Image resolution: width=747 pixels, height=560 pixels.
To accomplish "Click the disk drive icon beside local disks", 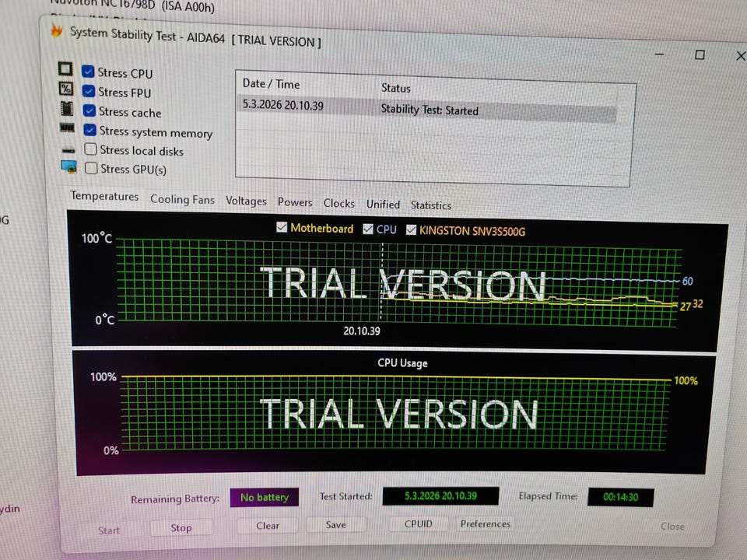I will click(x=68, y=150).
